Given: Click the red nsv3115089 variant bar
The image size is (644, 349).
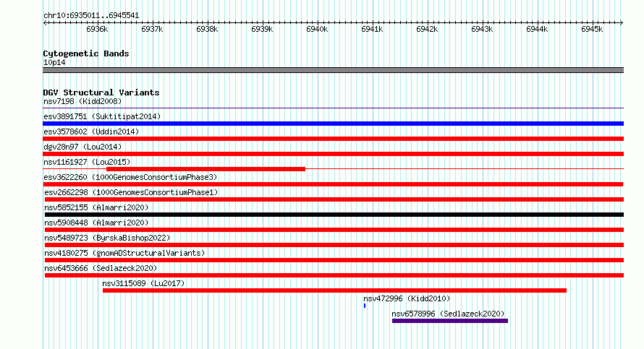Looking at the screenshot, I should (334, 290).
